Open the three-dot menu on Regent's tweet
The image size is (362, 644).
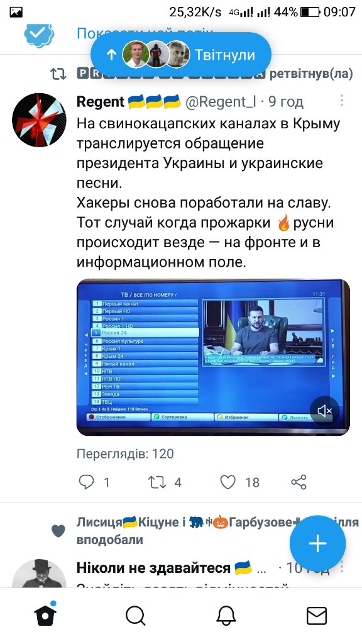click(341, 101)
